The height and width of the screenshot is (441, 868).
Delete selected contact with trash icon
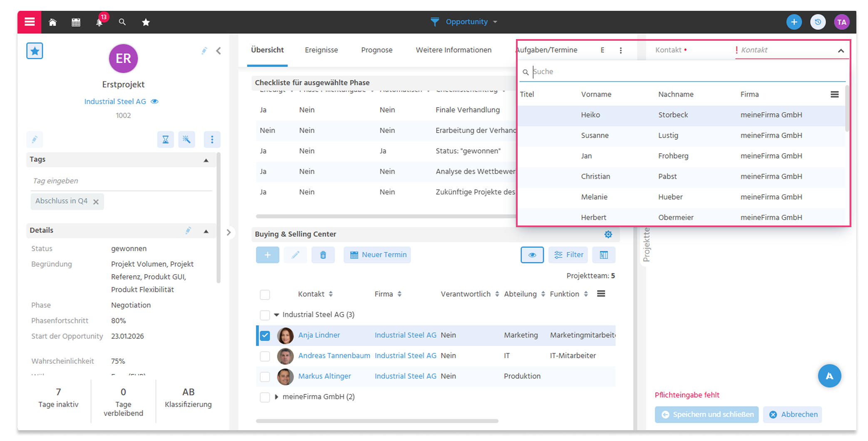323,255
